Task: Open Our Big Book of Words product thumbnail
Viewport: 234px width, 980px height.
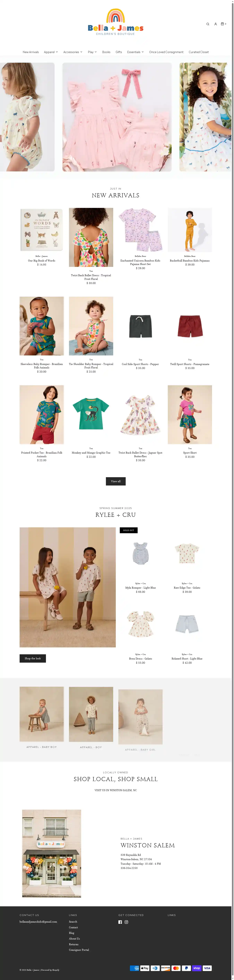Action: click(x=42, y=230)
